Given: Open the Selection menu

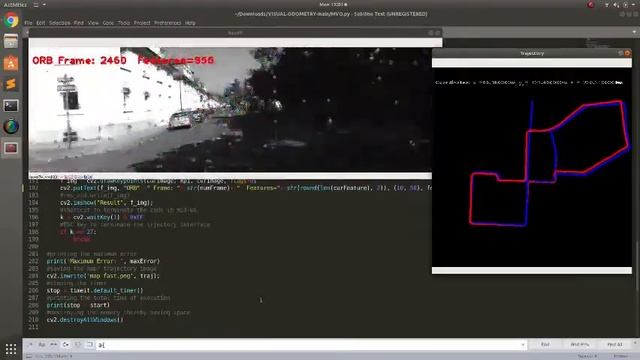Looking at the screenshot, I should (x=60, y=23).
